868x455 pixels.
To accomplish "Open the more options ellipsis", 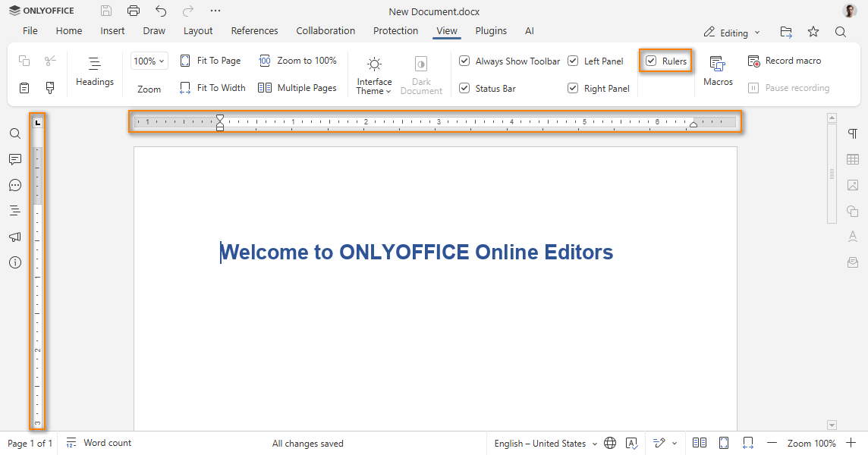I will (215, 11).
